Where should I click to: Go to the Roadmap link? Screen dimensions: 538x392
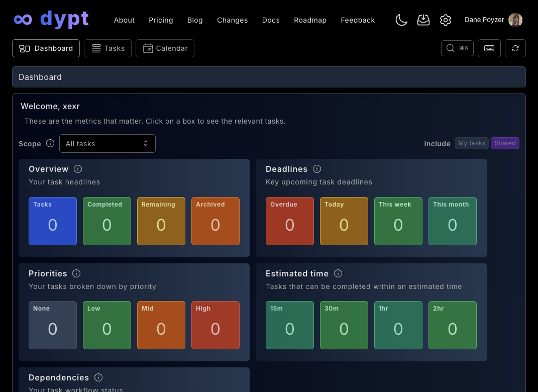pos(310,20)
